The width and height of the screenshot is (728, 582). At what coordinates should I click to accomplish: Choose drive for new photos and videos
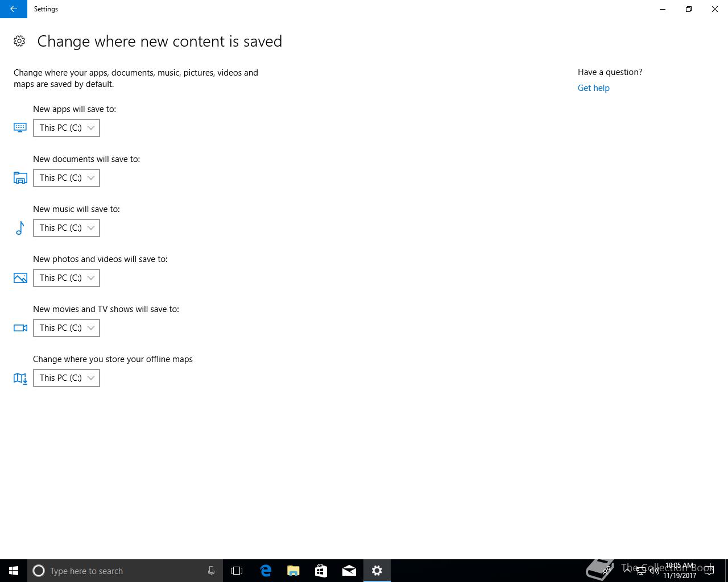tap(67, 278)
